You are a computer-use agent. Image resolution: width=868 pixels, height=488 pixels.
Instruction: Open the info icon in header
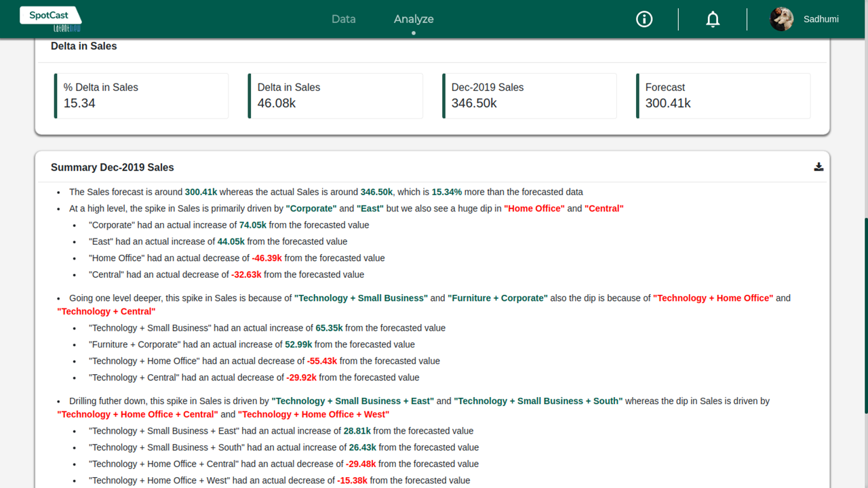tap(644, 20)
